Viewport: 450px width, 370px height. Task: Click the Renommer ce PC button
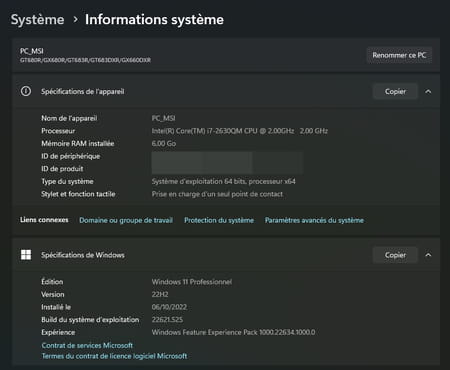point(399,55)
